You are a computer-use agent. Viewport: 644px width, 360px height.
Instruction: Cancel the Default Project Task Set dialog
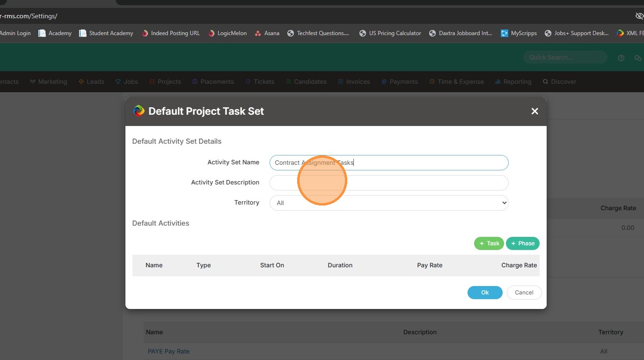pyautogui.click(x=524, y=293)
